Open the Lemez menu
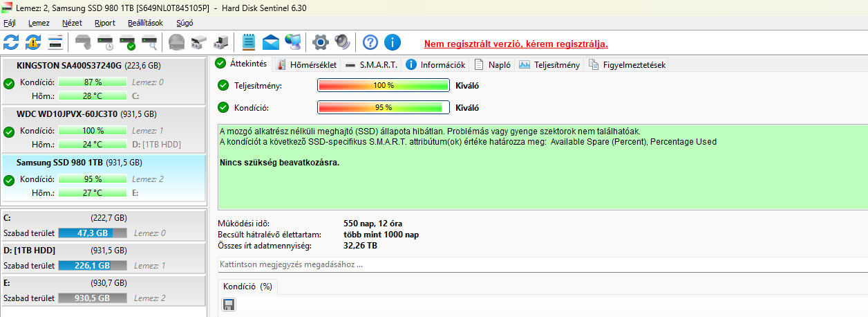Screen dimensions: 868x317 click(39, 23)
